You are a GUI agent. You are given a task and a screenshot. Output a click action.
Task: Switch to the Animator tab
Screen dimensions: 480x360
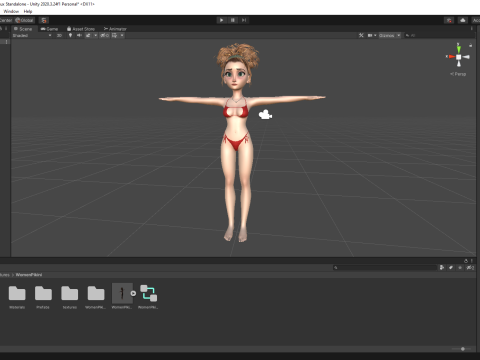[115, 29]
